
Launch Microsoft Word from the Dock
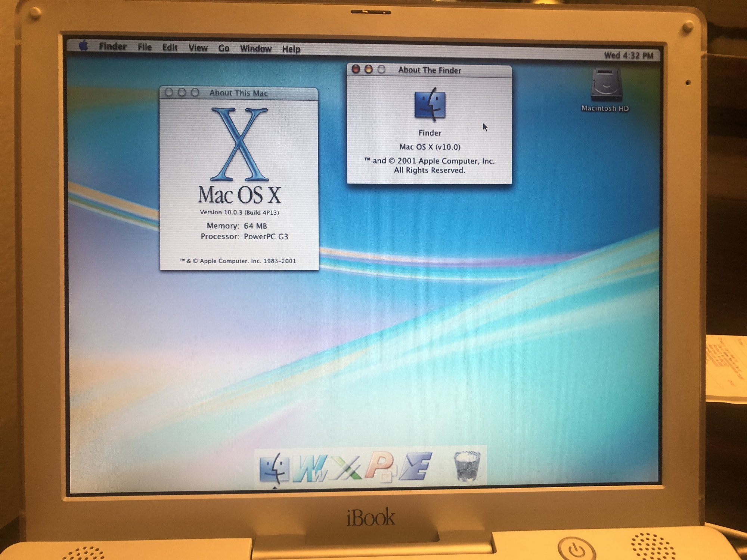pos(310,468)
